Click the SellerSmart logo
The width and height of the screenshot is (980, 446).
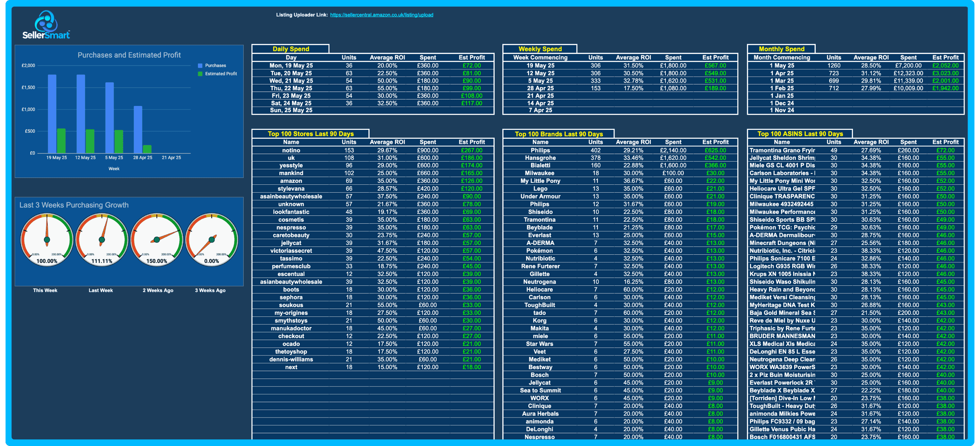[x=46, y=25]
